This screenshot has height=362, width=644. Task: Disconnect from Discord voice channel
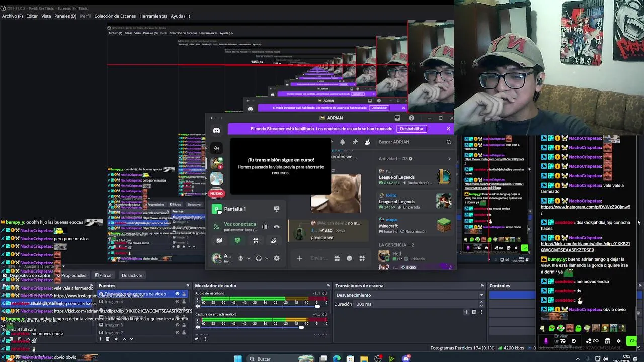pos(276,227)
